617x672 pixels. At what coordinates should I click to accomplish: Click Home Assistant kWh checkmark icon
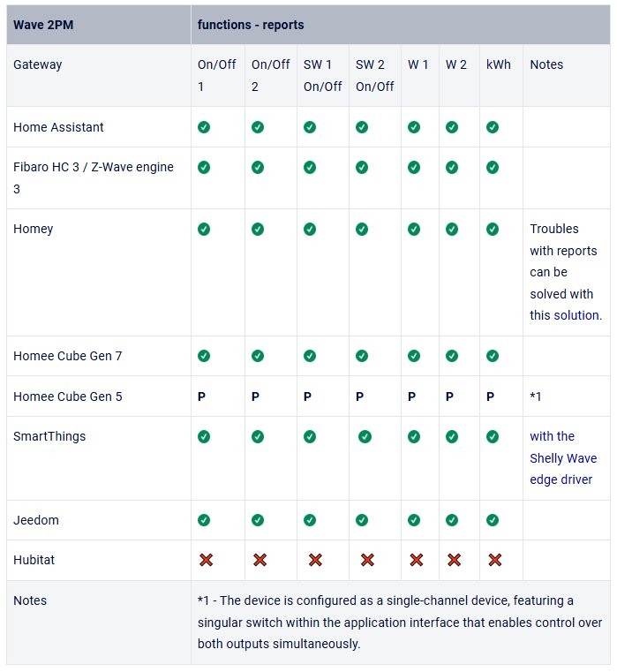(x=493, y=127)
